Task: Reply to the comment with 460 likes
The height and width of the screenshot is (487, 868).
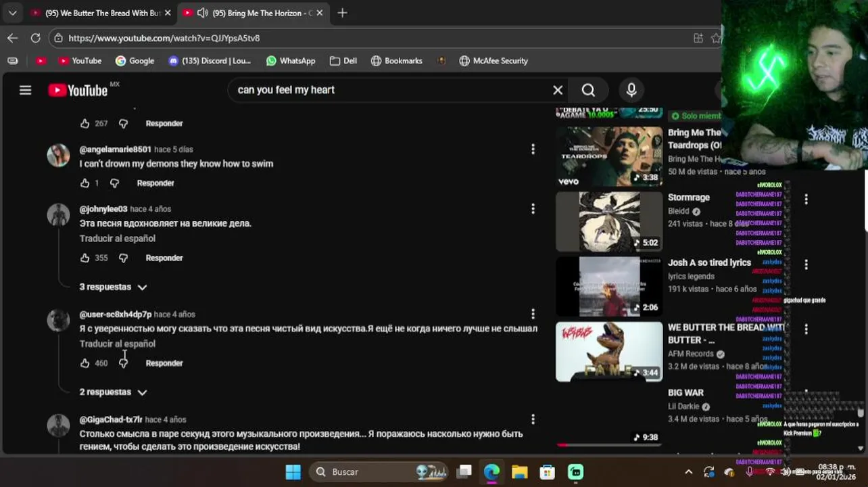Action: pos(164,363)
